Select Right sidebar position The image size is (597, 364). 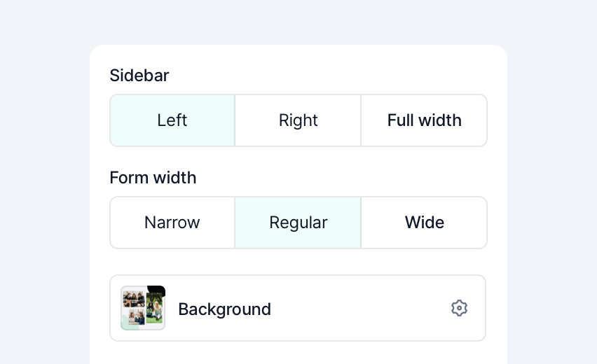tap(298, 120)
